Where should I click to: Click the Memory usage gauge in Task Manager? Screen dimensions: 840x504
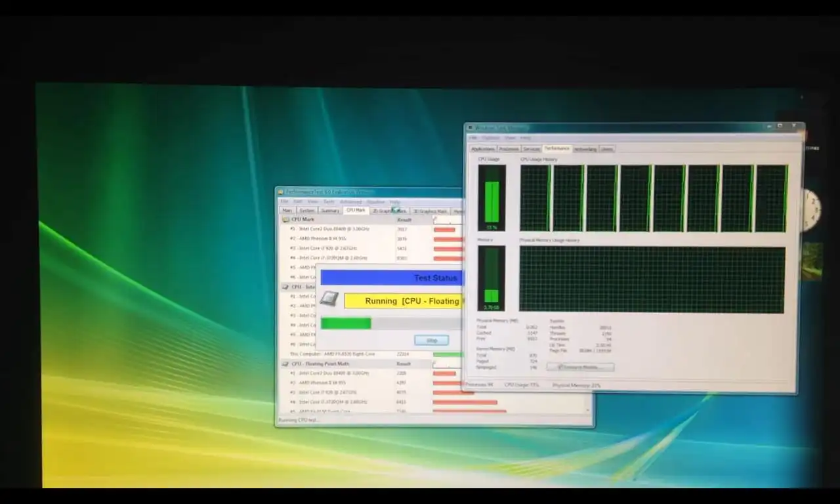(x=492, y=278)
